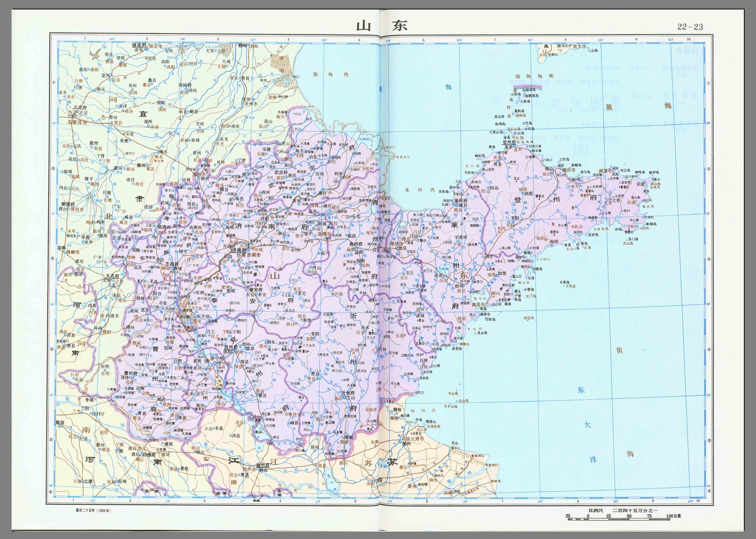The height and width of the screenshot is (539, 756).
Task: Select the 朝连岛 island label
Action: point(529,318)
